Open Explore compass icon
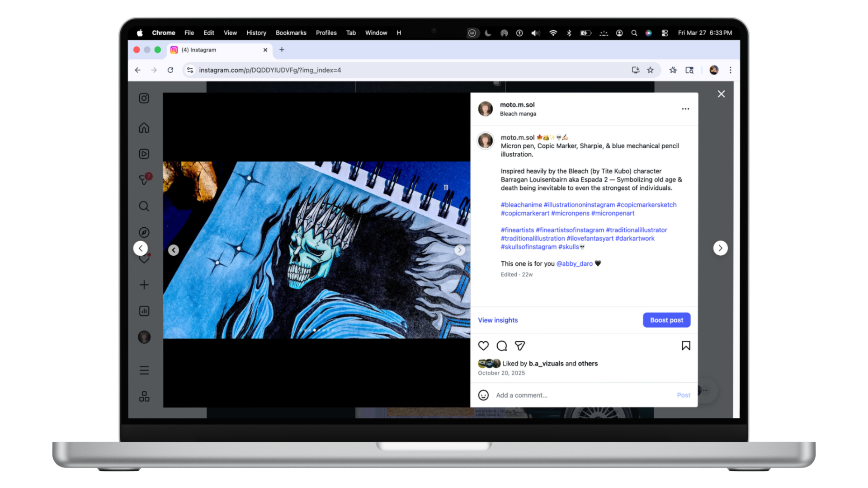The height and width of the screenshot is (488, 868). point(144,232)
